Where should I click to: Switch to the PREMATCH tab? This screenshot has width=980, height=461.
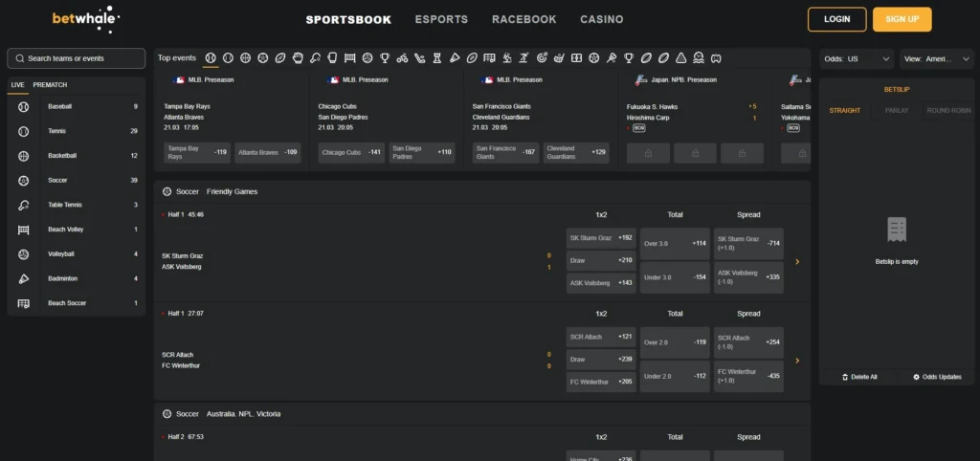point(50,85)
